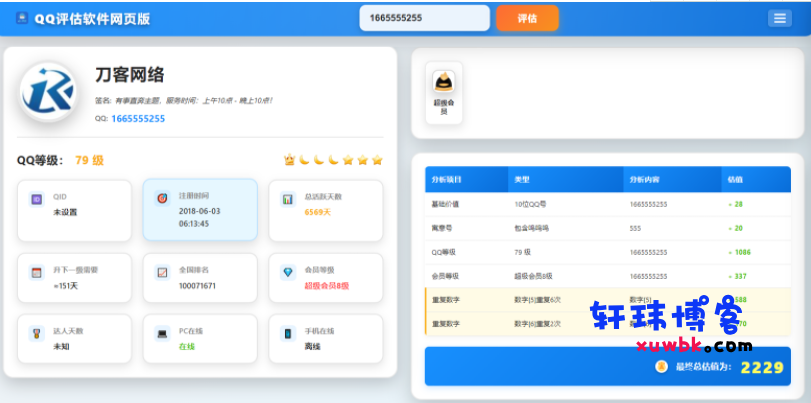Click the 超级会员 badge icon
811x403 pixels.
coord(444,82)
